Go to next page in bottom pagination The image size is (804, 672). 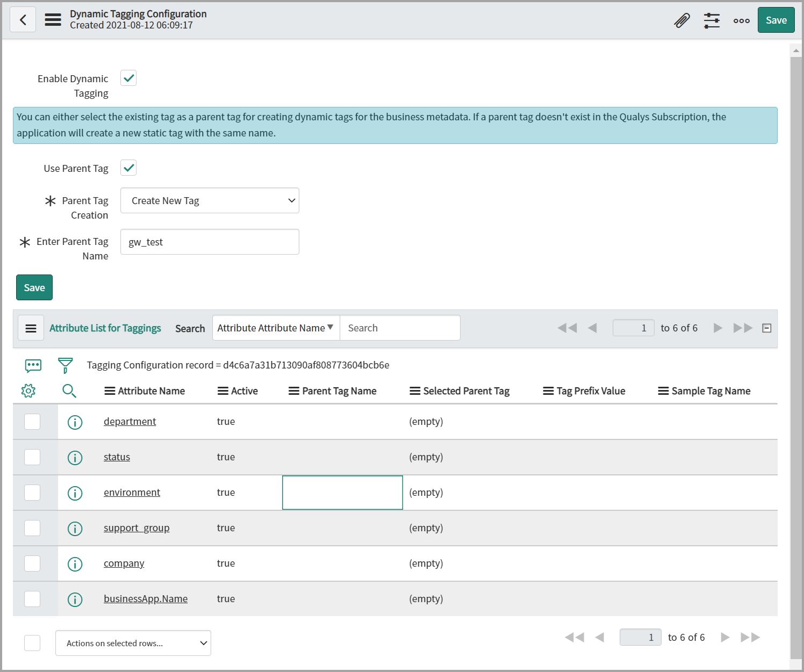725,637
